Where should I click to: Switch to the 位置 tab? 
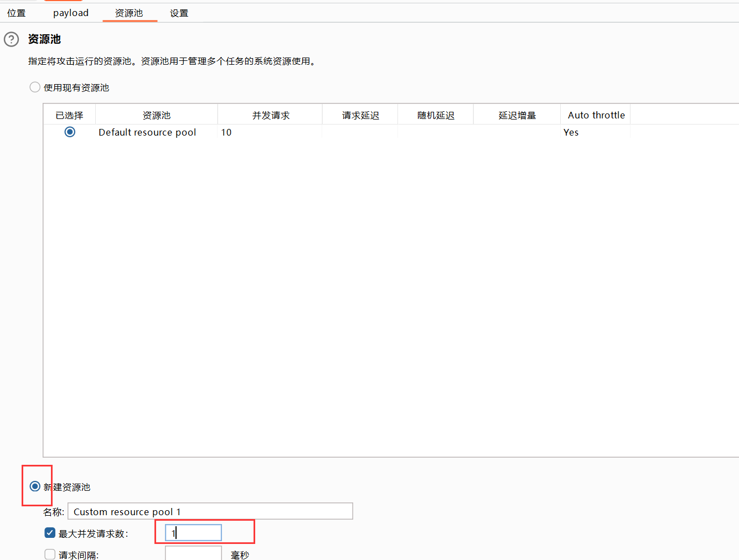tap(17, 13)
